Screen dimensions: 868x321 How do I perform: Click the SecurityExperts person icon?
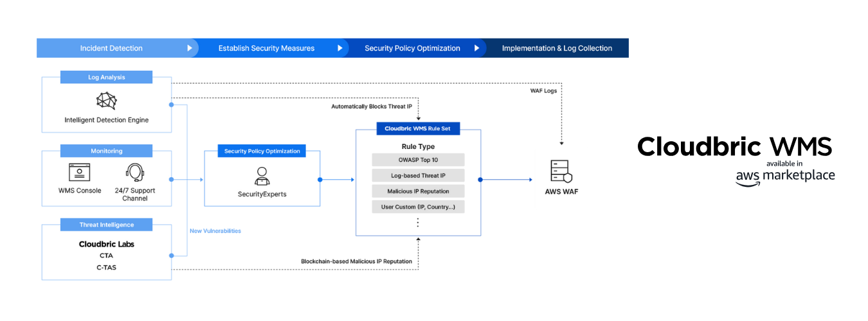tap(262, 176)
